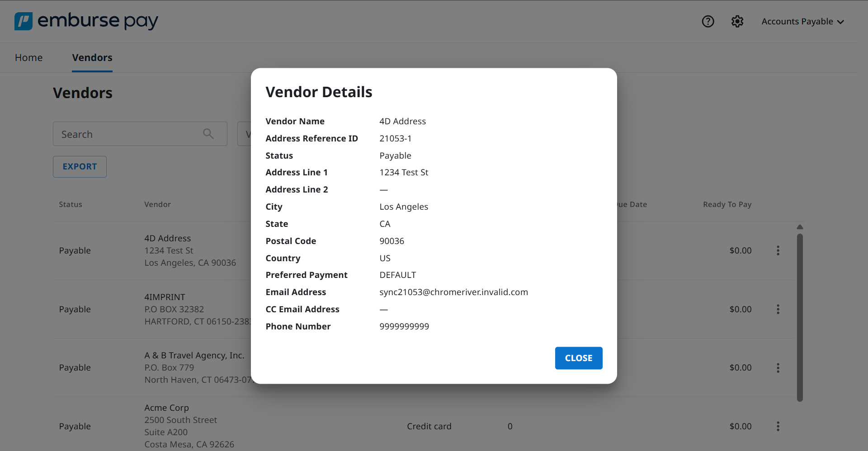Viewport: 868px width, 451px height.
Task: Click the magnifier icon in the search field
Action: tap(208, 134)
